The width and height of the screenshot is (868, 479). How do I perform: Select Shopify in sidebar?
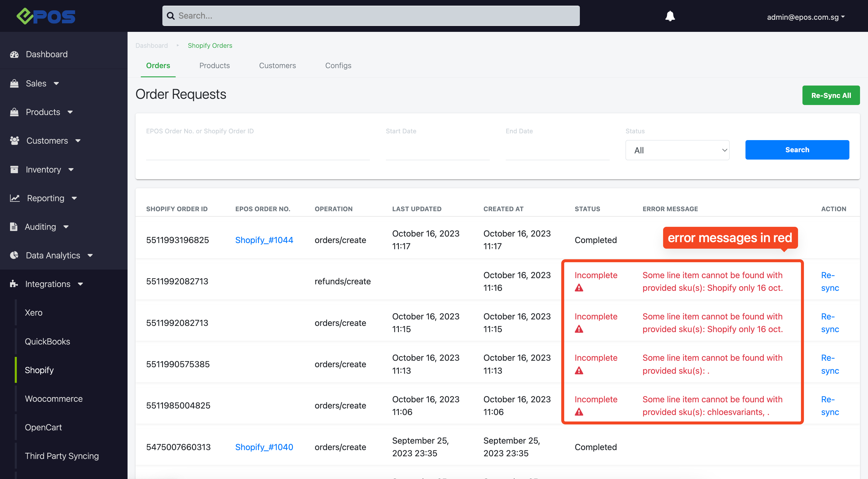pyautogui.click(x=39, y=370)
